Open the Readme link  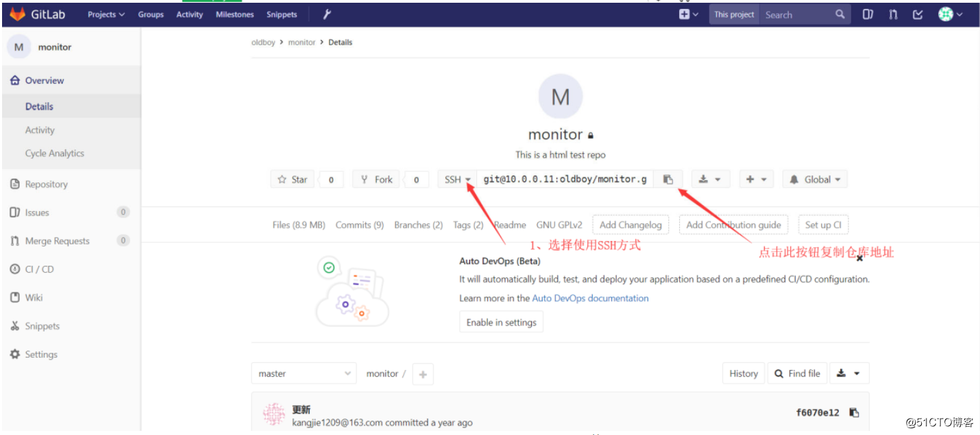(x=510, y=225)
